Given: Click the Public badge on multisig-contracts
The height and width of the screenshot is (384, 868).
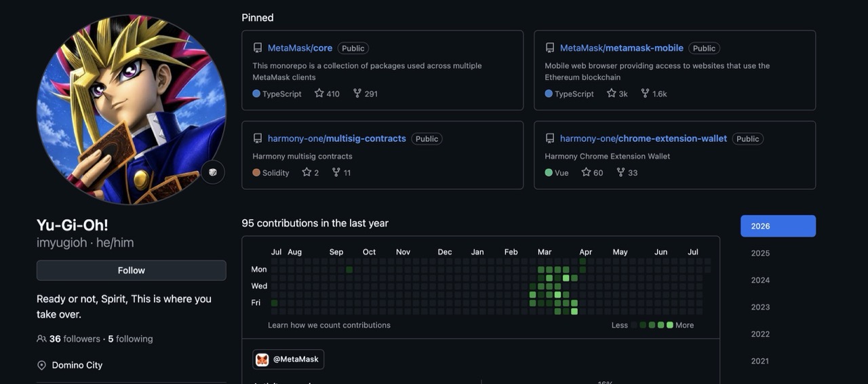Looking at the screenshot, I should [x=427, y=138].
